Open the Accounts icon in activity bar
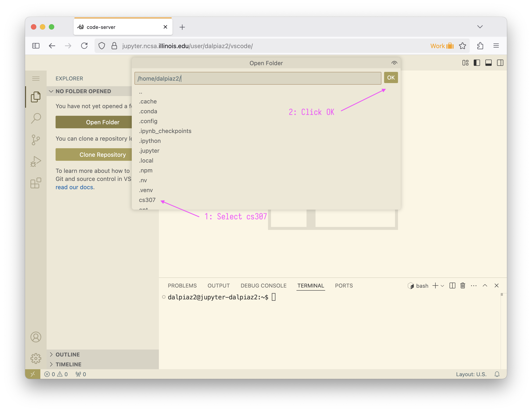The height and width of the screenshot is (412, 532). 36,337
